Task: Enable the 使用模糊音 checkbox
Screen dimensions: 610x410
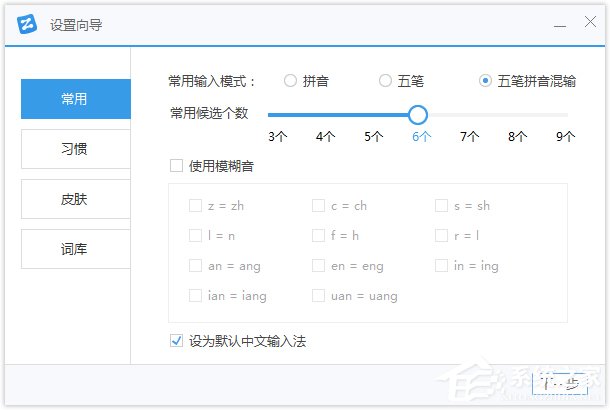Action: click(x=177, y=166)
